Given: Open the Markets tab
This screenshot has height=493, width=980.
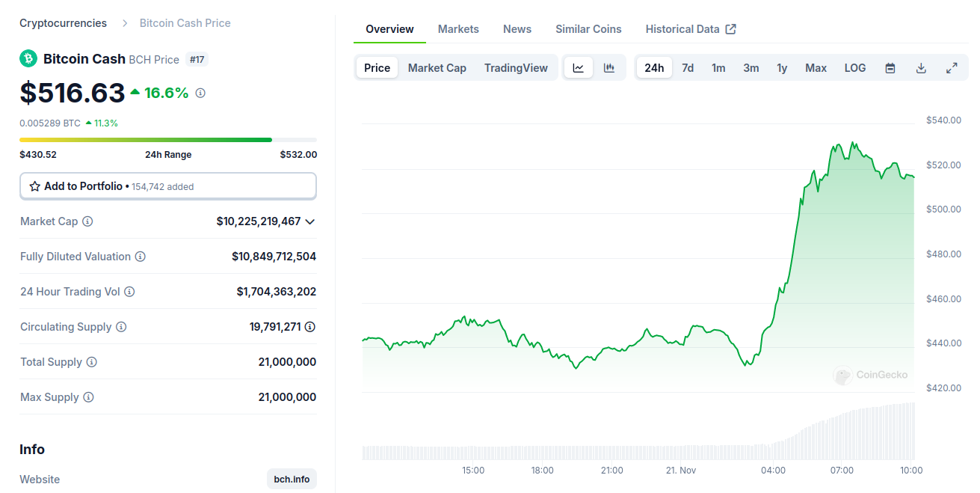Looking at the screenshot, I should pos(458,29).
